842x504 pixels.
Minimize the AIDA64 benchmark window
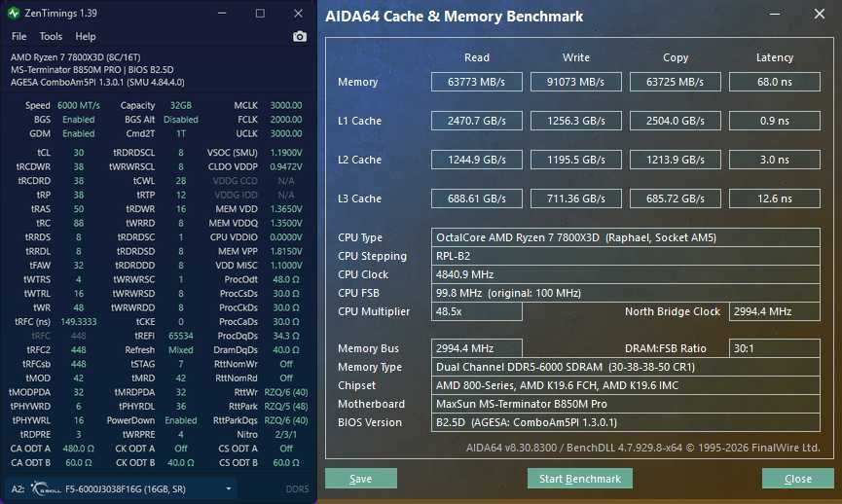tap(775, 14)
